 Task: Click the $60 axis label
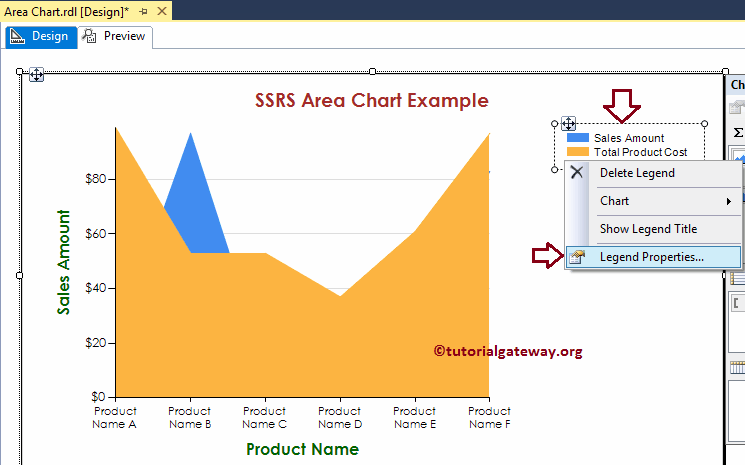(96, 233)
